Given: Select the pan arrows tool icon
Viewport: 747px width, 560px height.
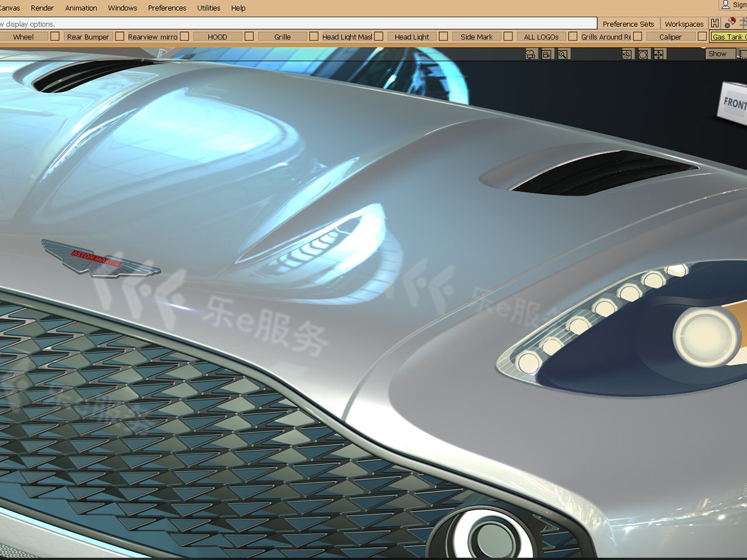Looking at the screenshot, I should coord(659,54).
